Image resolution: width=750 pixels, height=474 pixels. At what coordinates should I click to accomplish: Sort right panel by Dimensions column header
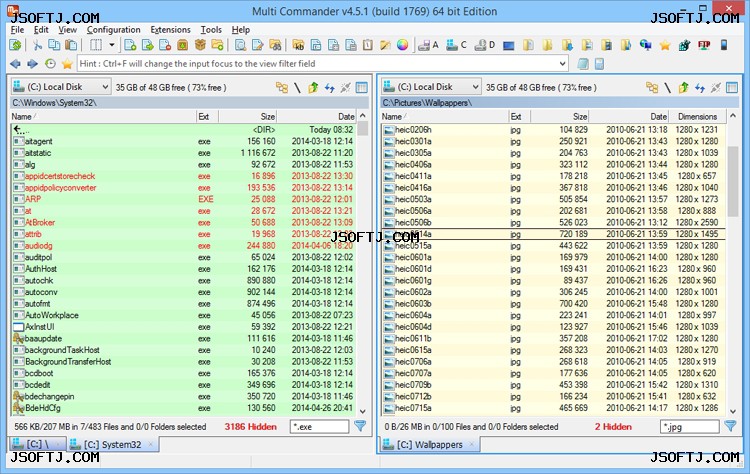(x=697, y=116)
